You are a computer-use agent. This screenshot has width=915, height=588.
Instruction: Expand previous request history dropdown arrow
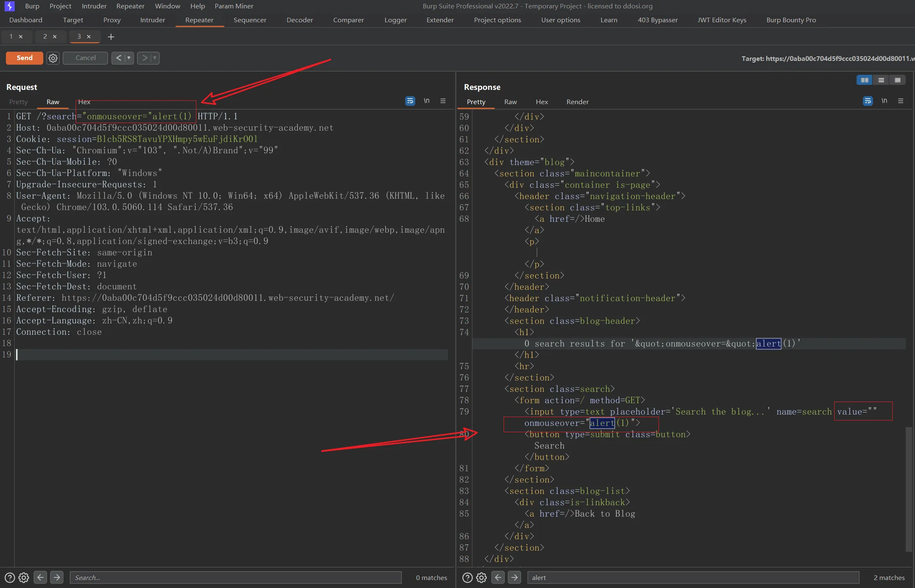129,58
